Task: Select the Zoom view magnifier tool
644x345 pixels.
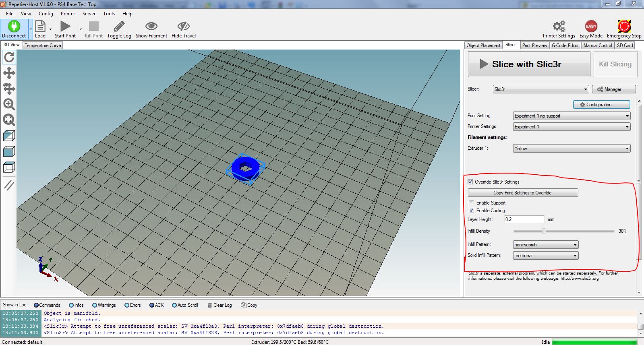Action: click(x=9, y=104)
